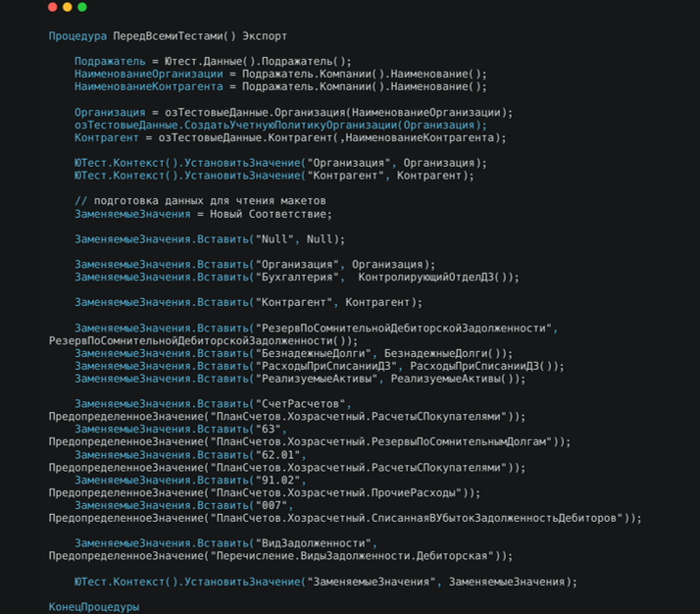Screen dimensions: 700x614
Task: Click the Вставить("91.02", line
Action: [x=190, y=481]
